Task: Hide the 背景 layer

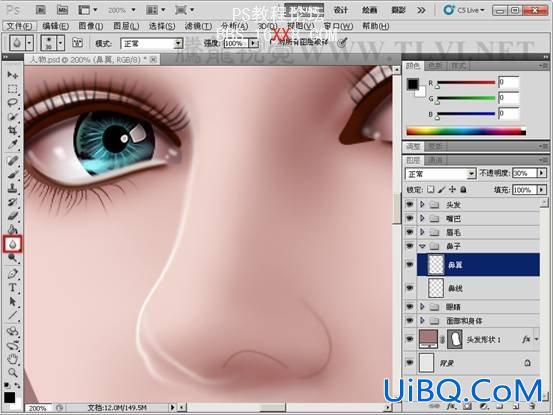Action: coord(409,362)
